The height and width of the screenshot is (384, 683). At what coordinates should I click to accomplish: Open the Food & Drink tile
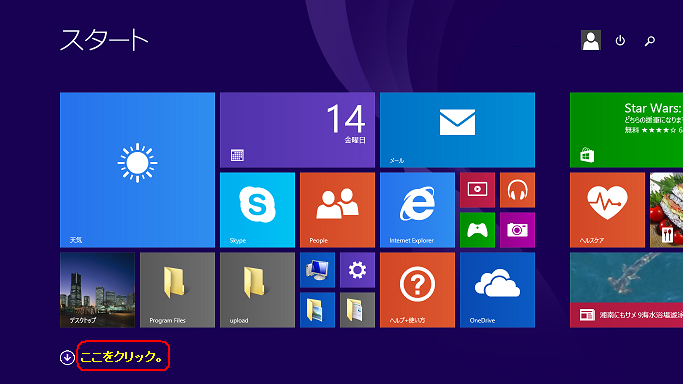(x=666, y=210)
